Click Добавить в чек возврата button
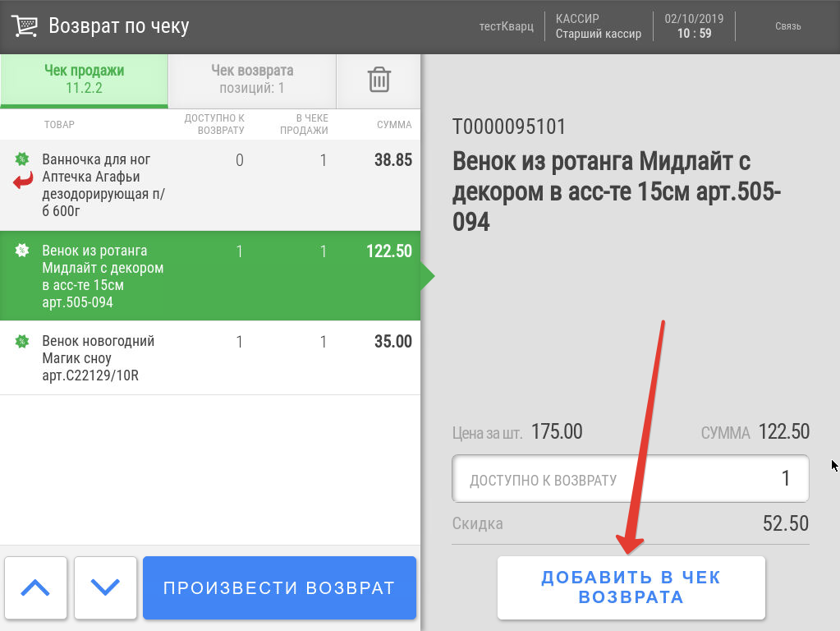The width and height of the screenshot is (840, 631). point(631,587)
